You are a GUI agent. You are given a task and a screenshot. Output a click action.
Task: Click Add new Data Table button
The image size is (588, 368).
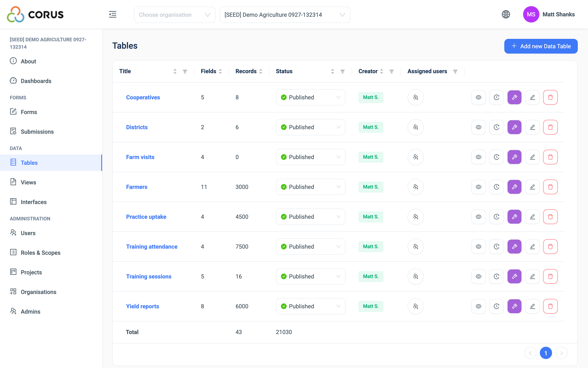[541, 46]
